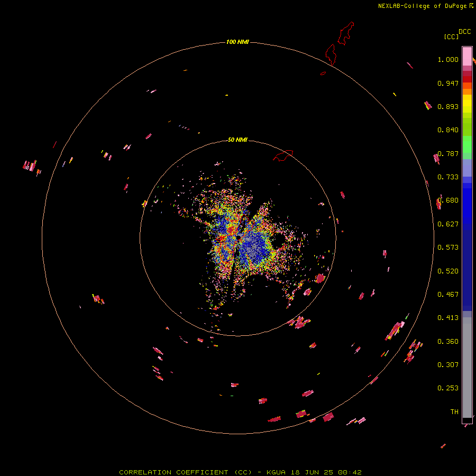Click the 0.307 legend value

[448, 365]
